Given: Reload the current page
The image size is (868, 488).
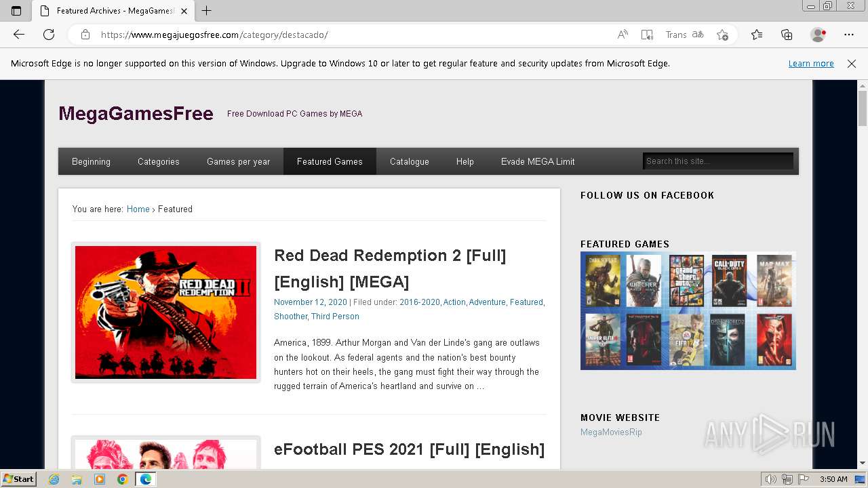Looking at the screenshot, I should [49, 35].
